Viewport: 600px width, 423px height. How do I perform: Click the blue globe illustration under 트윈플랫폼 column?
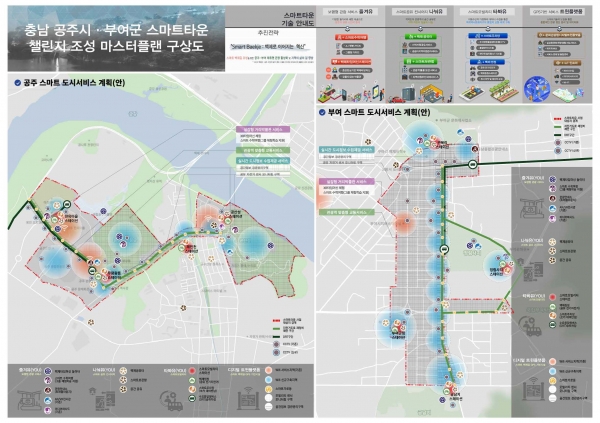pos(537,89)
